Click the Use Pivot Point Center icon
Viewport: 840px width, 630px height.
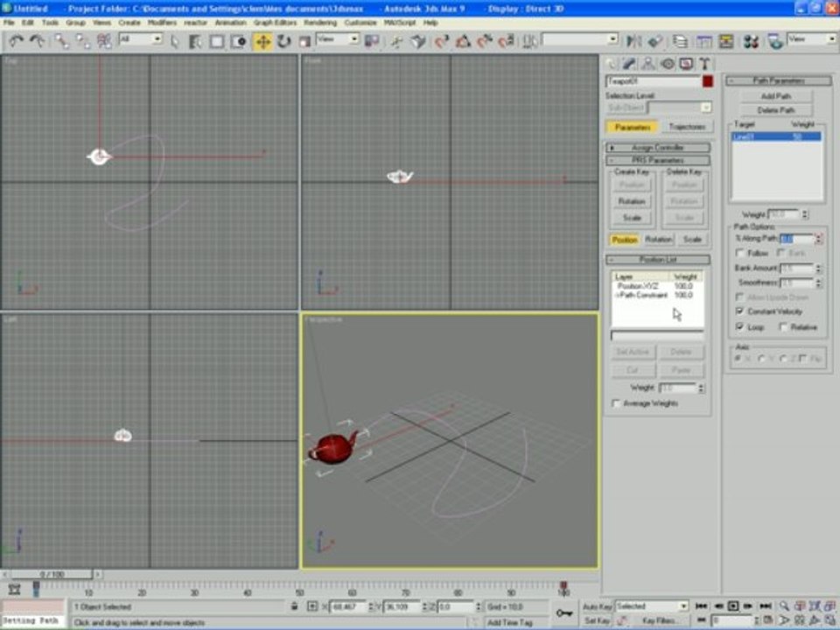pyautogui.click(x=372, y=41)
